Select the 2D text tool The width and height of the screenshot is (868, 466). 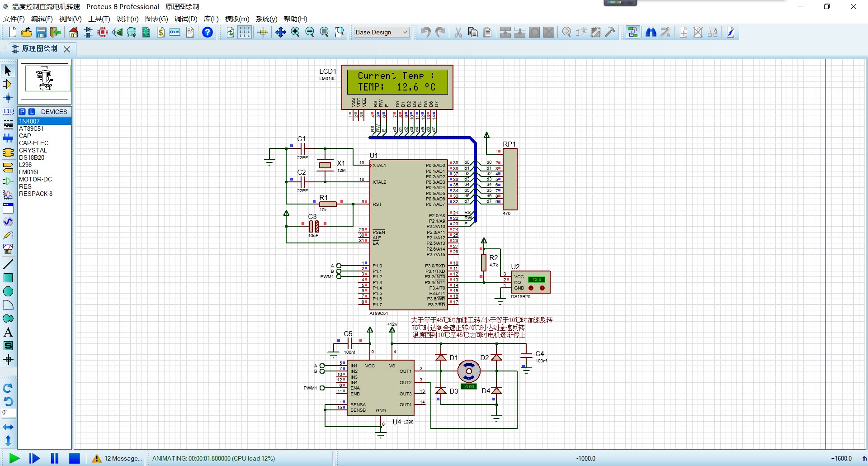(8, 332)
